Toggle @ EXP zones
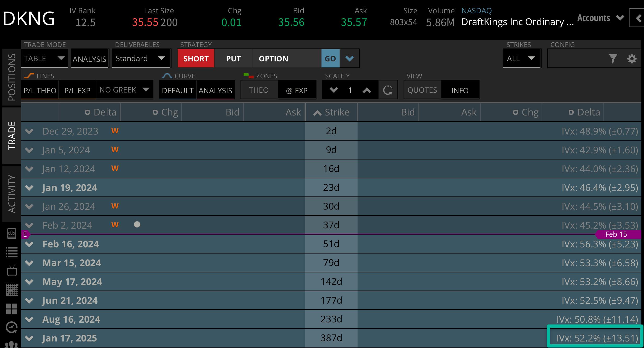The height and width of the screenshot is (348, 644). tap(297, 90)
